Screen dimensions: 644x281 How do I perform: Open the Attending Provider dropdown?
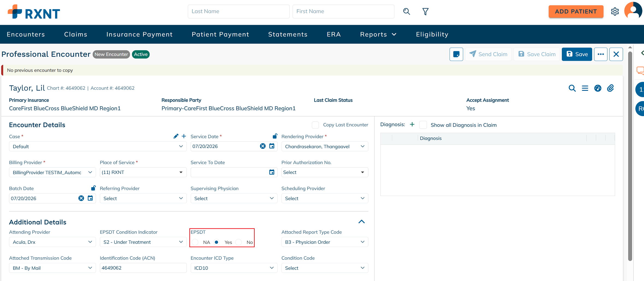52,242
